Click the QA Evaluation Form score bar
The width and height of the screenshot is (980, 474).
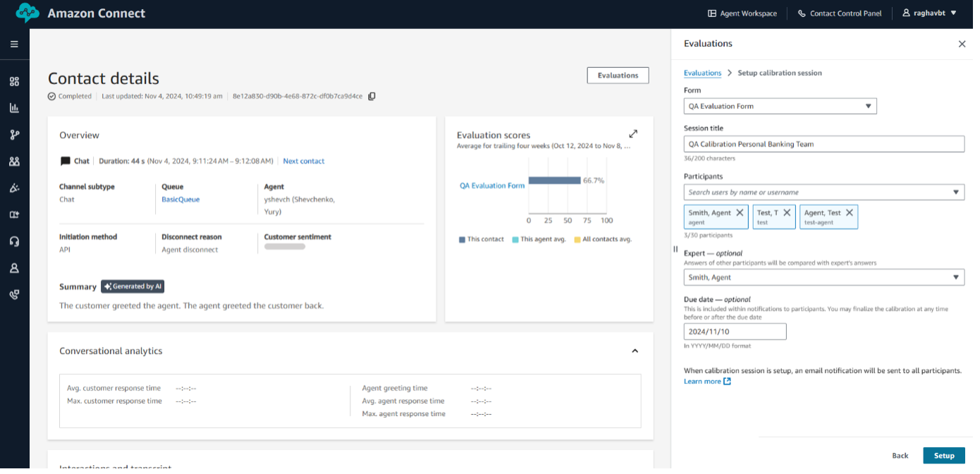pos(554,181)
